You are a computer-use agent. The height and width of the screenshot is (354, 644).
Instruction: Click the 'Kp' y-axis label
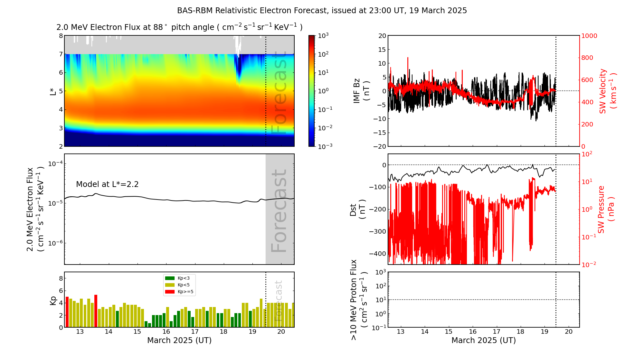coord(53,300)
